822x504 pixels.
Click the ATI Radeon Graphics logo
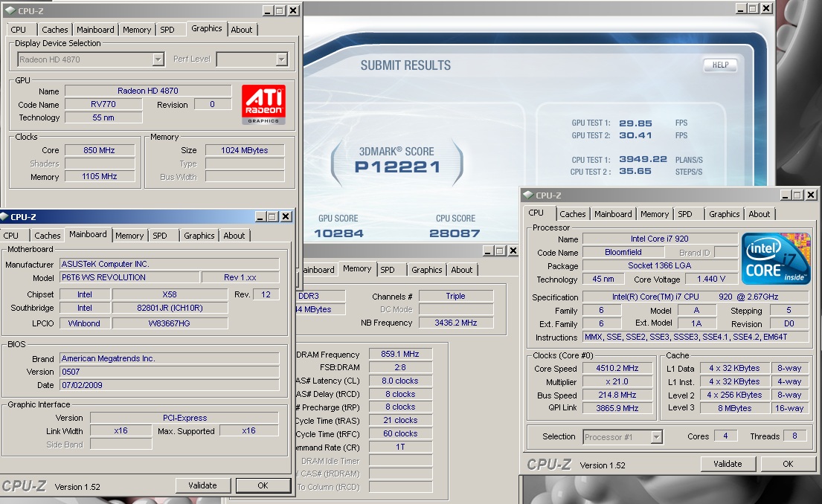pos(263,105)
